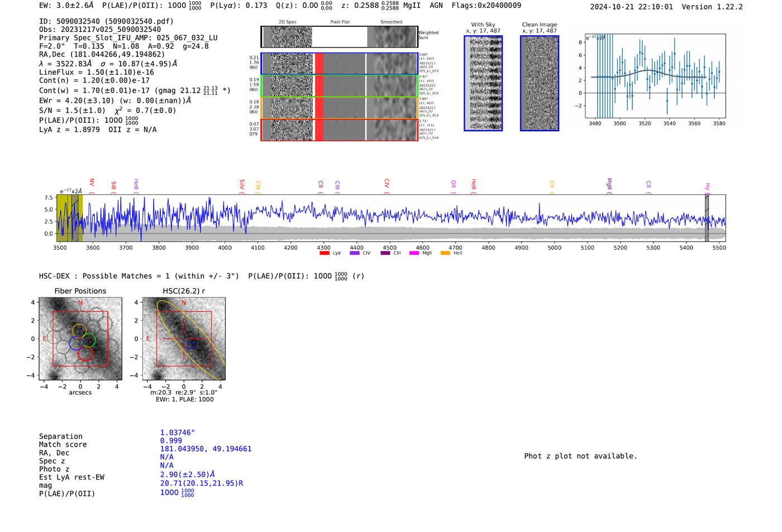
Task: Click the Phot z plot not available text
Action: pyautogui.click(x=581, y=456)
